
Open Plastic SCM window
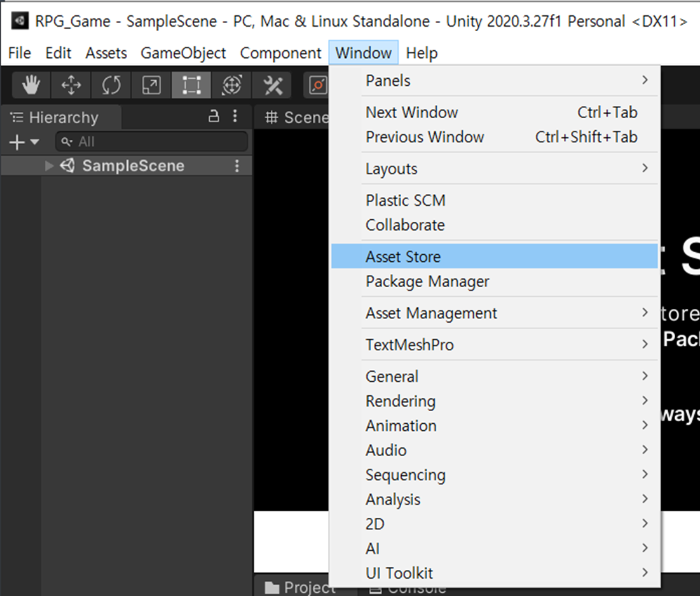495,200
